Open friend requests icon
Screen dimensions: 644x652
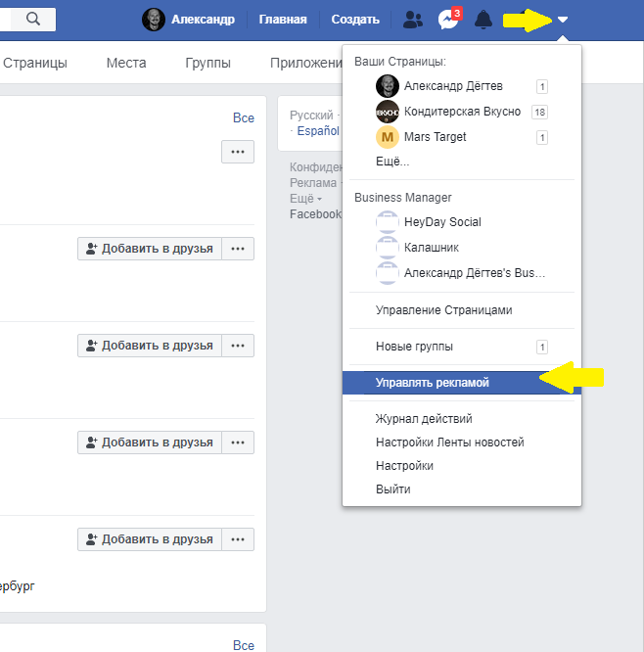coord(413,20)
